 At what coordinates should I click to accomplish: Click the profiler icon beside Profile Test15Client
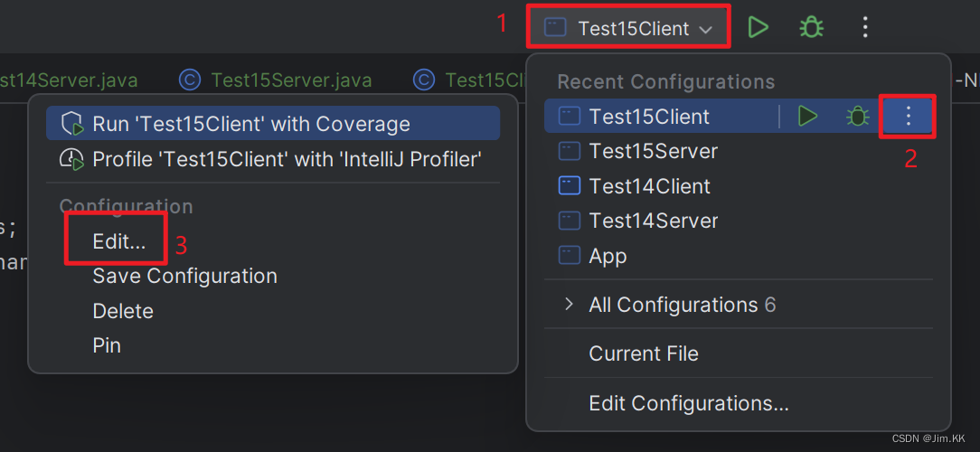(72, 159)
